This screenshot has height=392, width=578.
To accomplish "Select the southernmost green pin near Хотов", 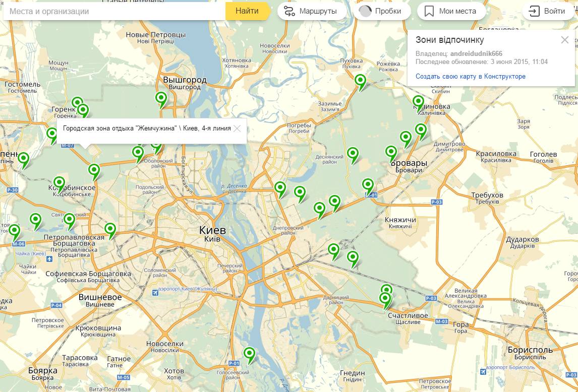I will [249, 354].
